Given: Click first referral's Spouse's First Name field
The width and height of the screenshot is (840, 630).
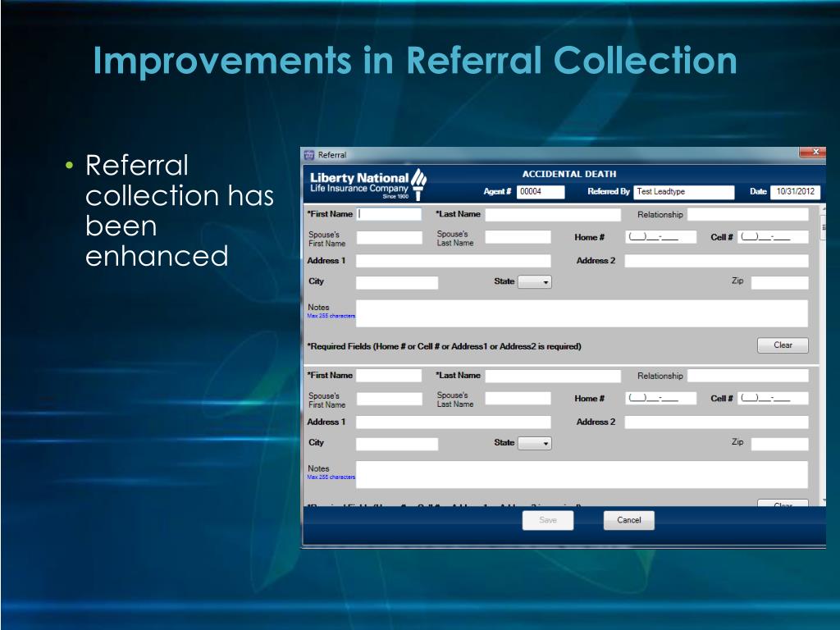Looking at the screenshot, I should point(390,238).
